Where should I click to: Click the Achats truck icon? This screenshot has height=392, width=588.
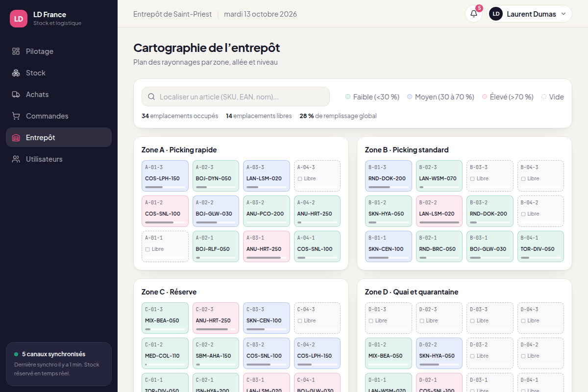point(16,95)
